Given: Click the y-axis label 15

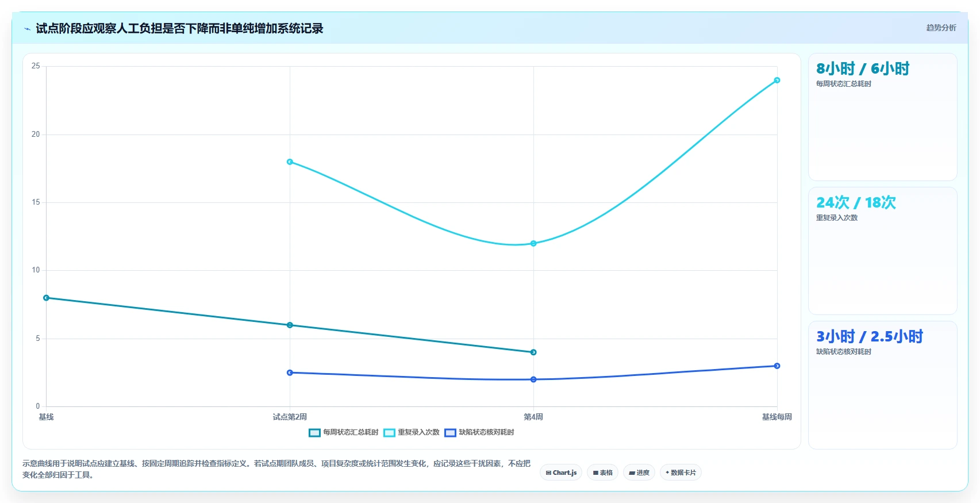Looking at the screenshot, I should pyautogui.click(x=36, y=202).
